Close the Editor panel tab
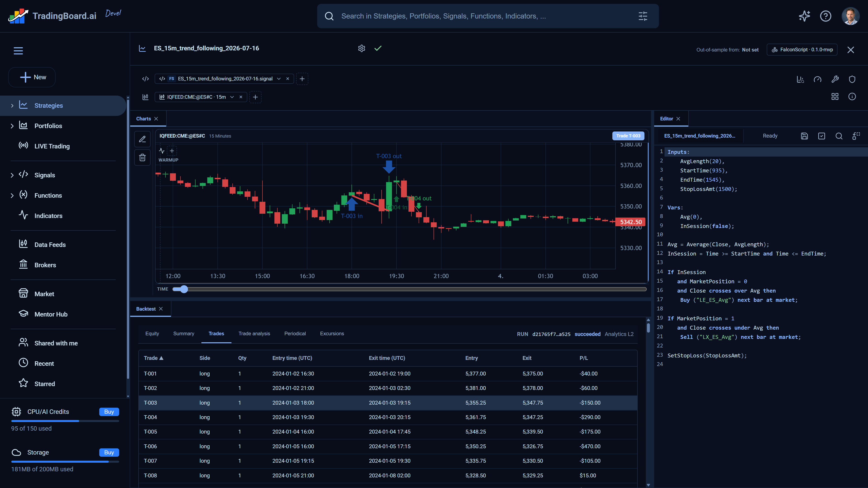Screen dimensions: 868x488 pos(678,119)
